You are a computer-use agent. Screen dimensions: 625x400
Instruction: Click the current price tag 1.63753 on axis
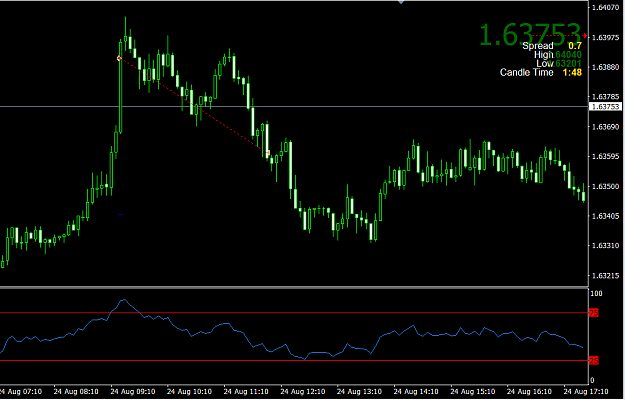(605, 106)
